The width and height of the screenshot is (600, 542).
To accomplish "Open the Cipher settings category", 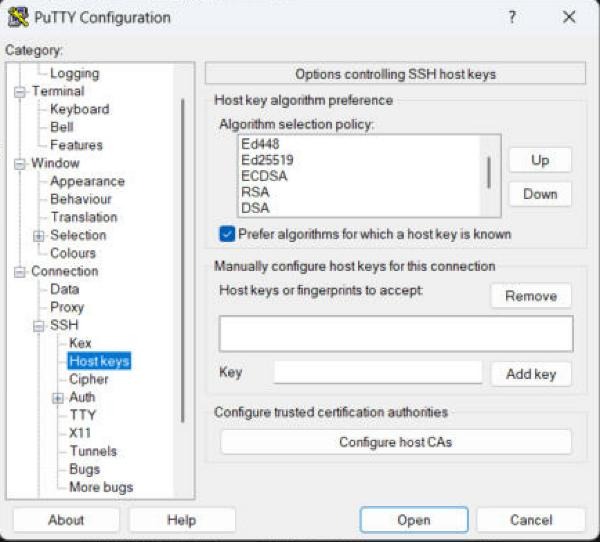I will click(88, 379).
